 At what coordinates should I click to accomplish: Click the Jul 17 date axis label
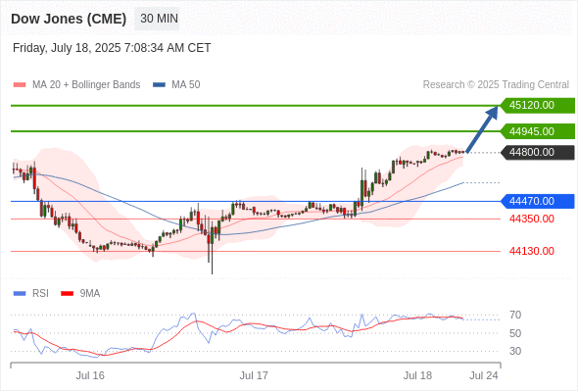click(x=254, y=375)
